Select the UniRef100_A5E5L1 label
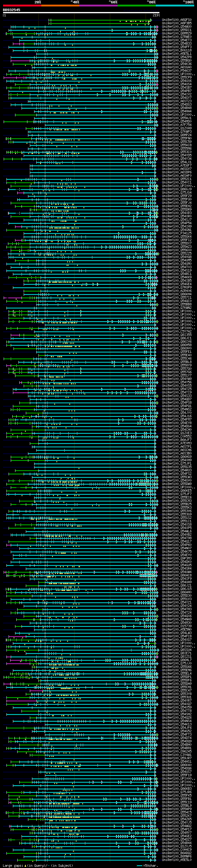This screenshot has width=197, height=868. pyautogui.click(x=176, y=54)
